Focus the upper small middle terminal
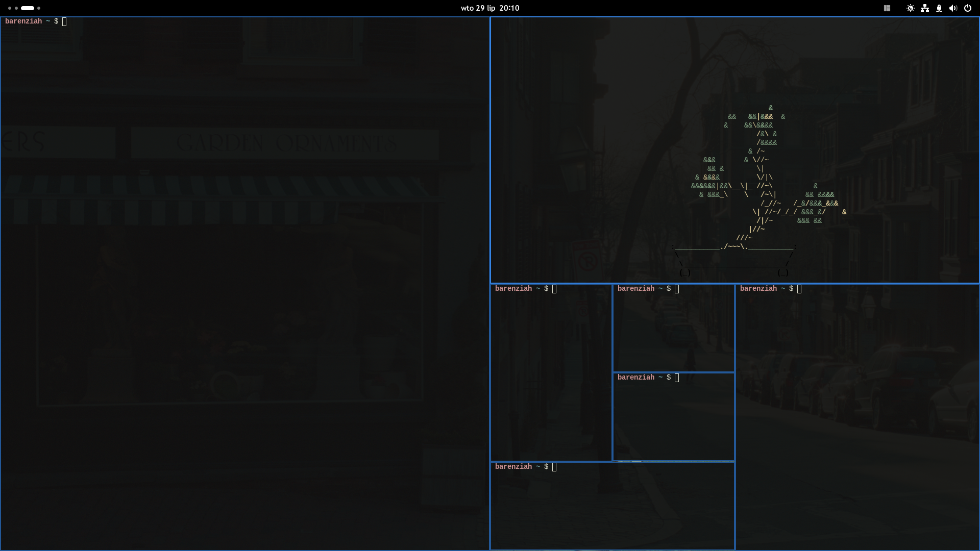 pyautogui.click(x=674, y=332)
